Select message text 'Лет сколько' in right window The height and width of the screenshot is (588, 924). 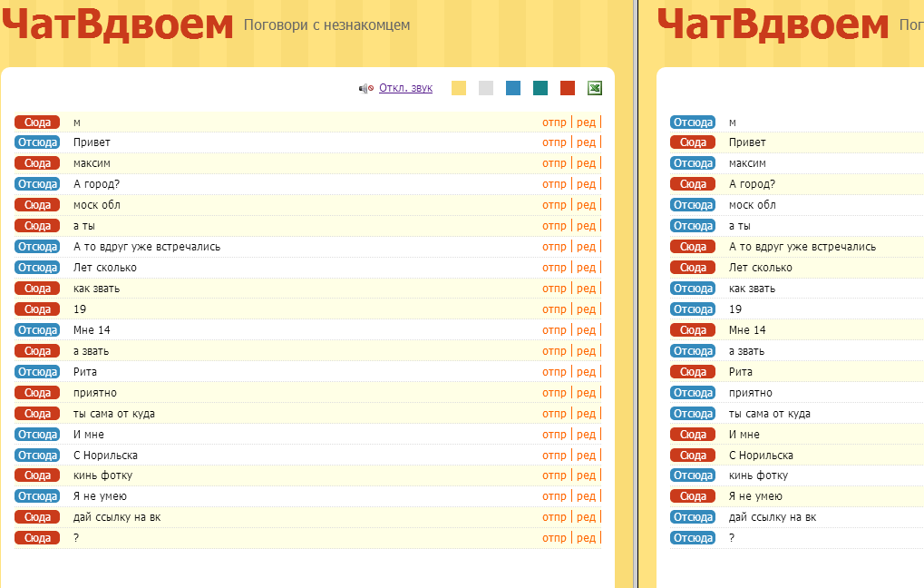tap(760, 268)
